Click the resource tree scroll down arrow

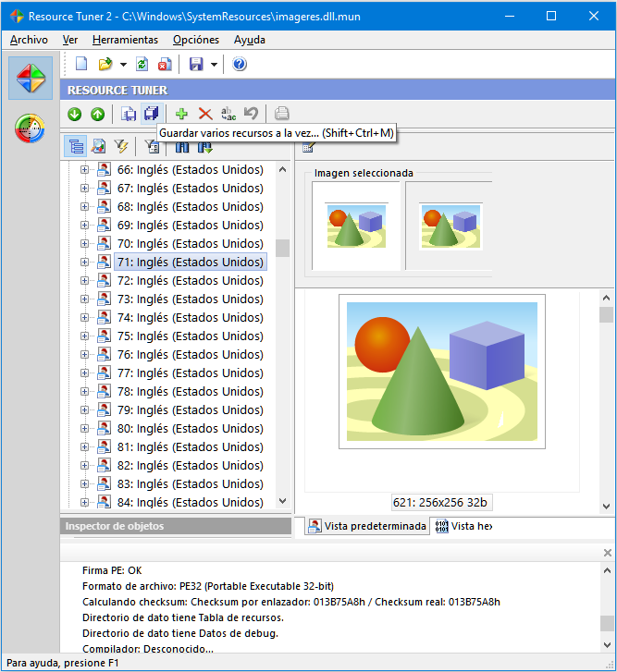tap(282, 501)
